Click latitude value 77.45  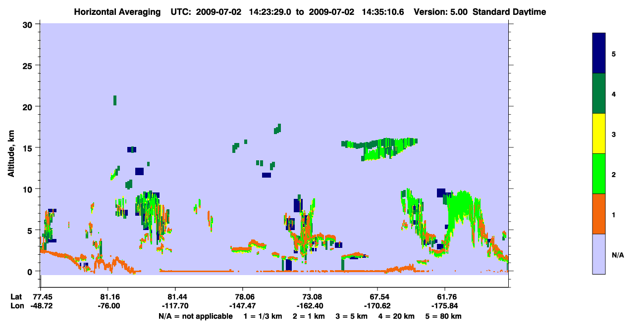41,297
